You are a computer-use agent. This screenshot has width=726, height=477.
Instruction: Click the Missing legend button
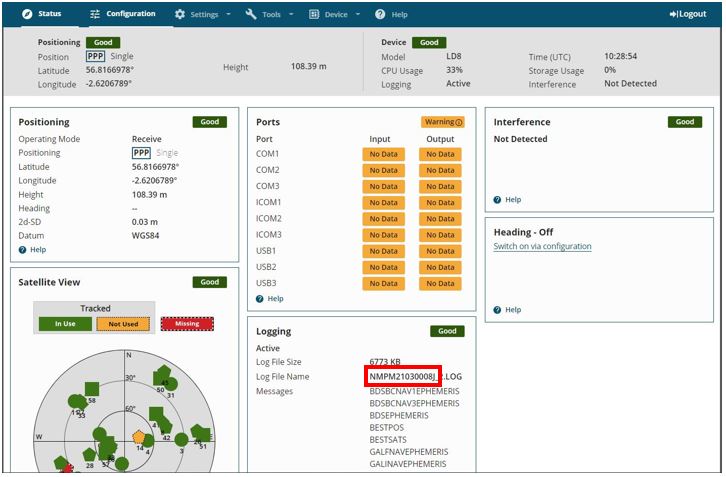[x=187, y=324]
